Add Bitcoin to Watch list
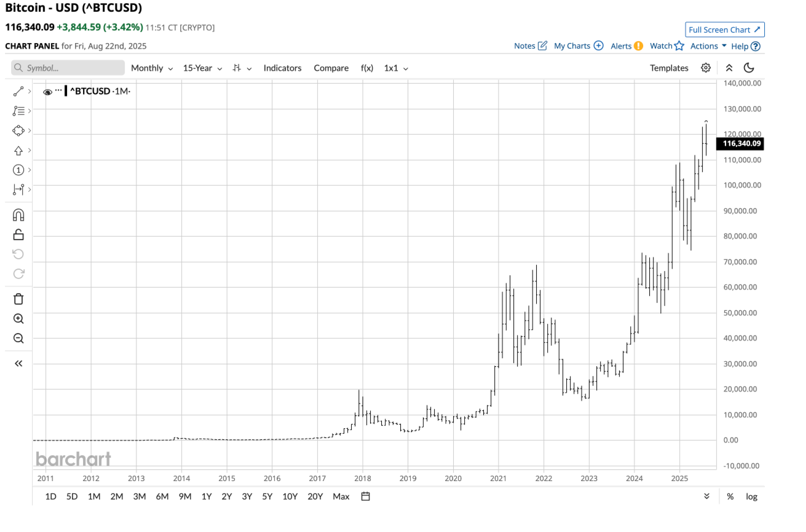This screenshot has height=532, width=806. coord(667,46)
